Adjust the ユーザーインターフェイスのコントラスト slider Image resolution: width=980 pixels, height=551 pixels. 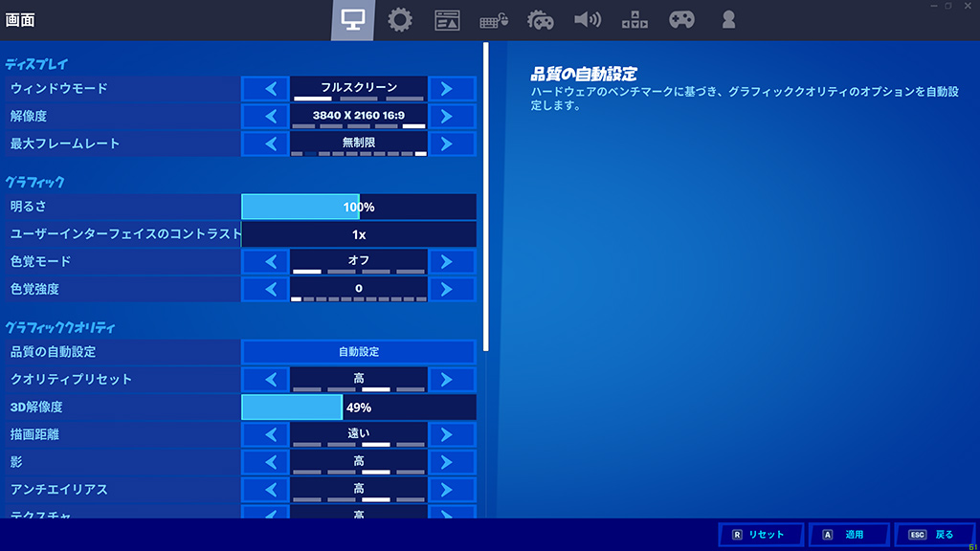pos(359,234)
